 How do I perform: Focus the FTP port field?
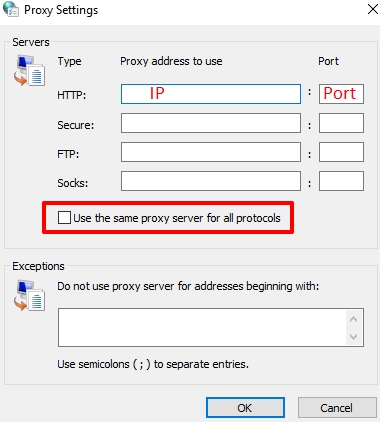(341, 152)
